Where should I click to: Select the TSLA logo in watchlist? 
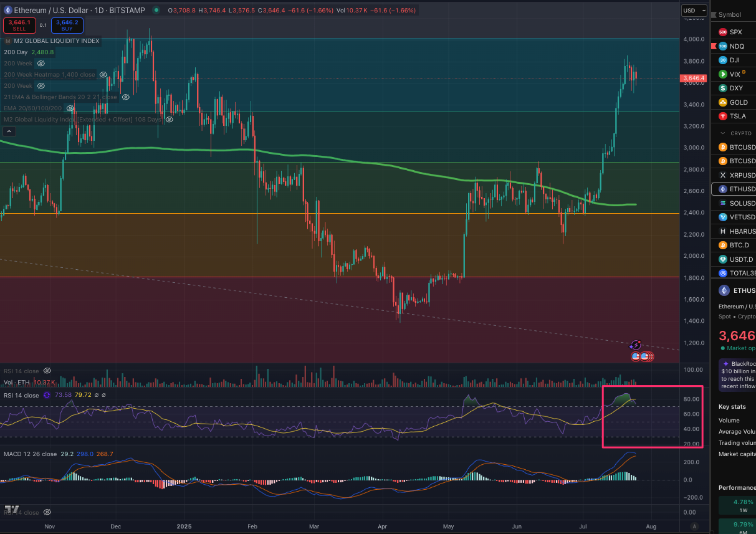point(723,116)
